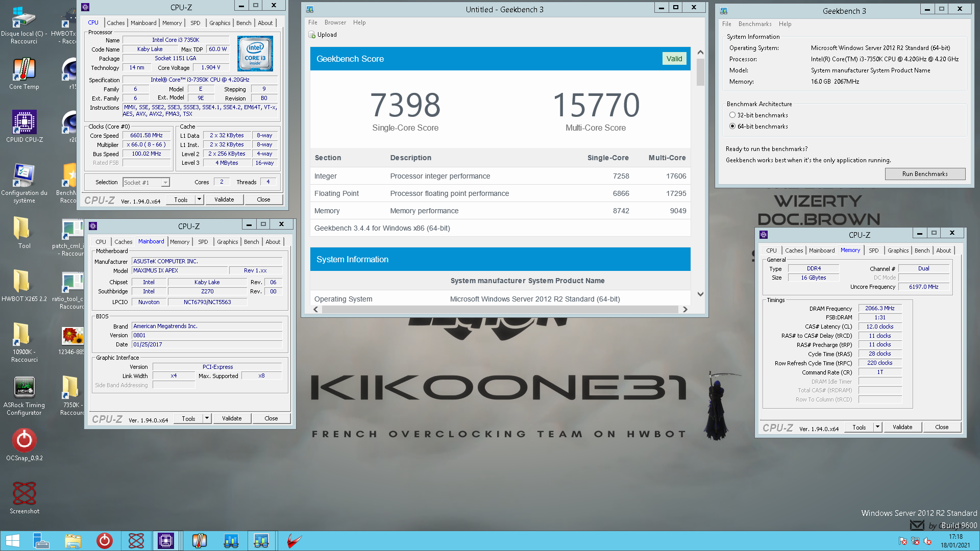This screenshot has height=551, width=980.
Task: Click the Upload icon in Geekbench
Action: tap(312, 35)
